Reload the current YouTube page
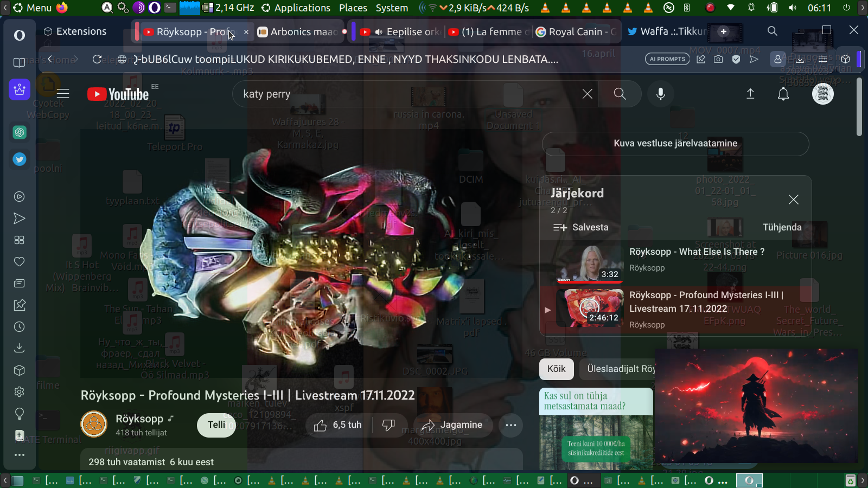Image resolution: width=868 pixels, height=488 pixels. click(x=97, y=59)
